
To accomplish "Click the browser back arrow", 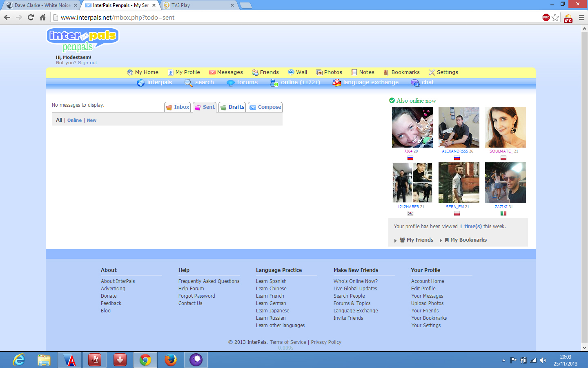I will (x=7, y=18).
